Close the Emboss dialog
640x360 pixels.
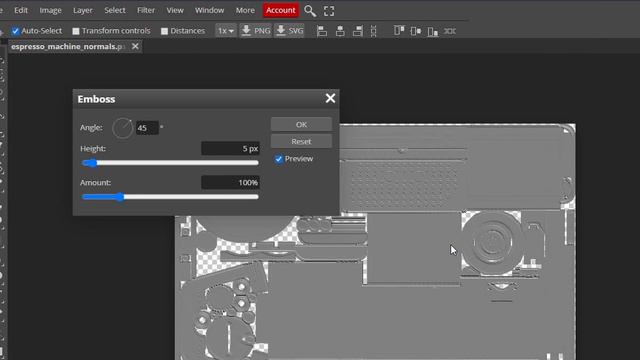(x=330, y=98)
